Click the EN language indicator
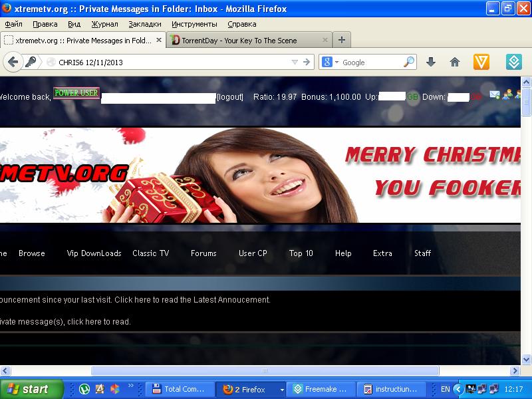532x399 pixels. pyautogui.click(x=445, y=389)
